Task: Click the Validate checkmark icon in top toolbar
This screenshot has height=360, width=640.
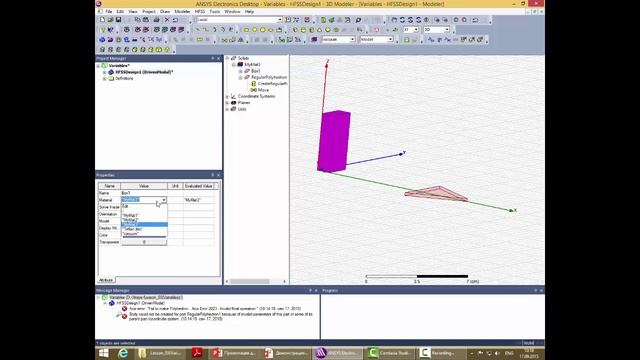Action: click(x=332, y=20)
